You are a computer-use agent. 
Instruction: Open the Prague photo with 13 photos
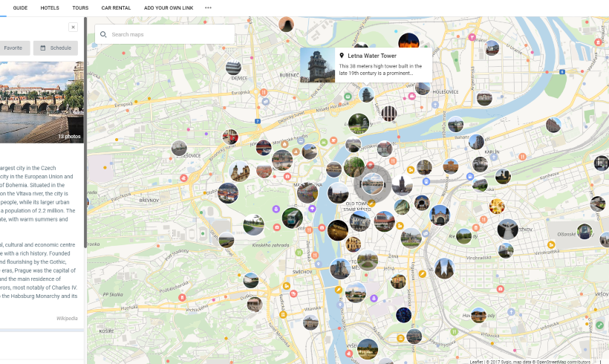pos(42,102)
